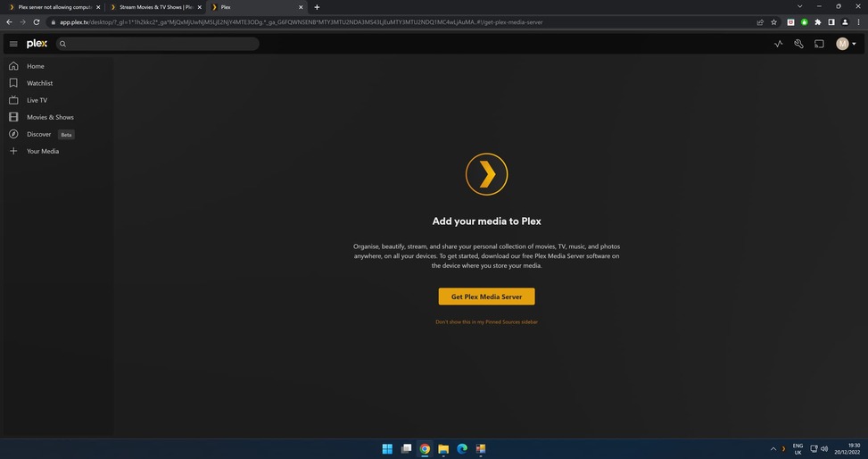Expand the tab search chevron
Image resolution: width=868 pixels, height=459 pixels.
click(x=799, y=6)
